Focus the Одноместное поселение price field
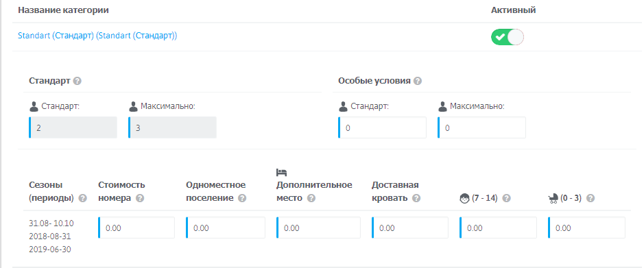 coord(226,228)
